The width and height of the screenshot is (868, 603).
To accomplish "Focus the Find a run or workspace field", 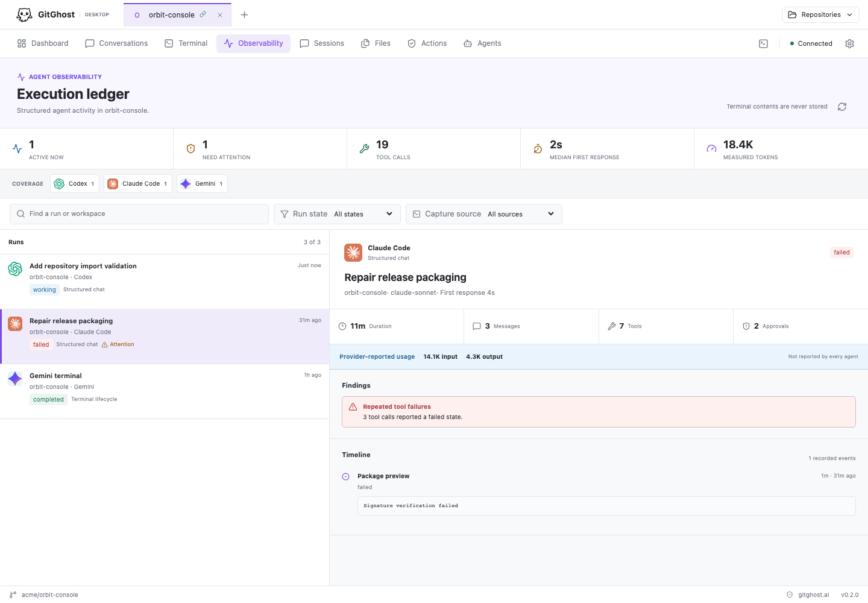I will 139,214.
